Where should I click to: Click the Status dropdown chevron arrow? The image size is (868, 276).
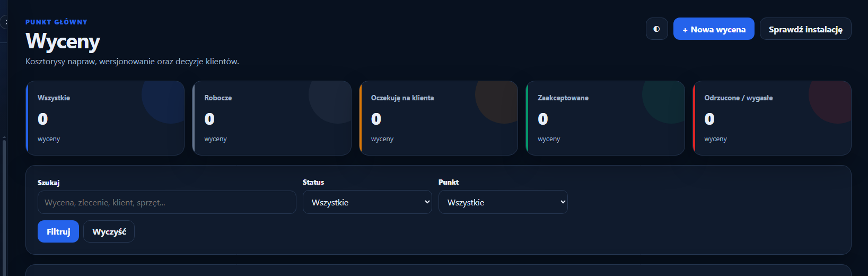[x=427, y=202]
